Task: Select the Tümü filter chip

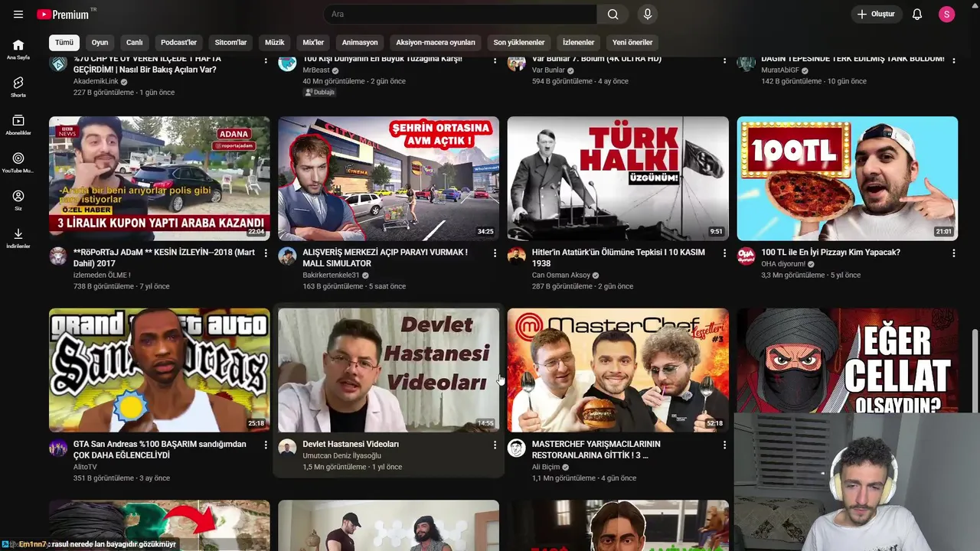Action: click(64, 42)
